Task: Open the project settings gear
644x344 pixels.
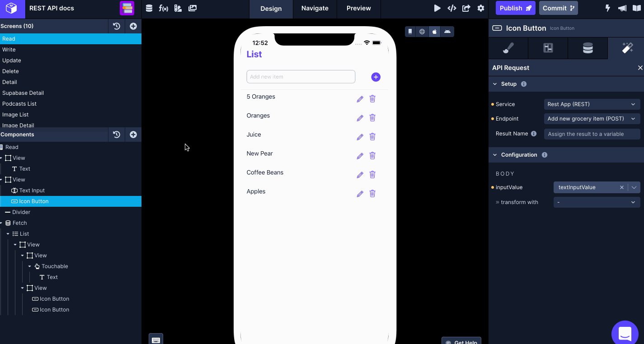Action: pos(481,8)
